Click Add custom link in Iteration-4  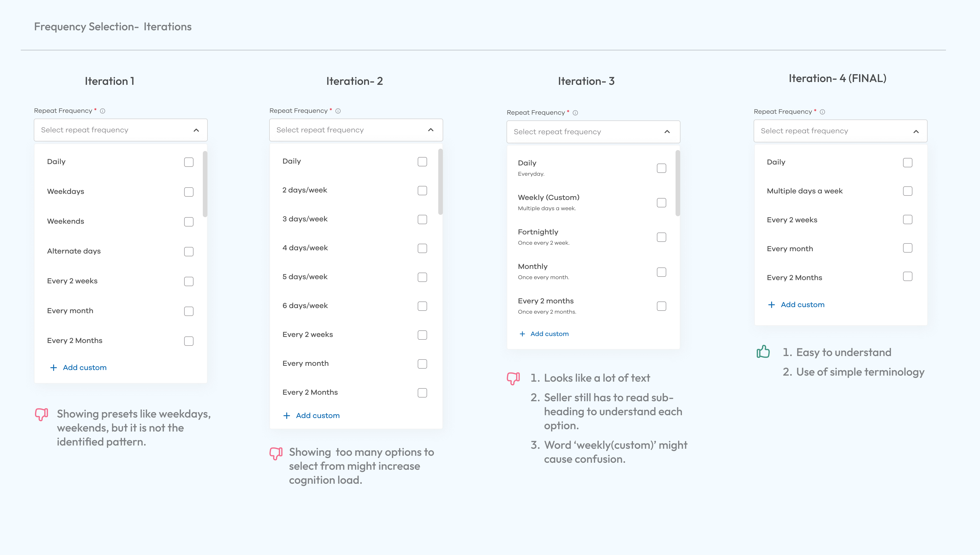[803, 305]
